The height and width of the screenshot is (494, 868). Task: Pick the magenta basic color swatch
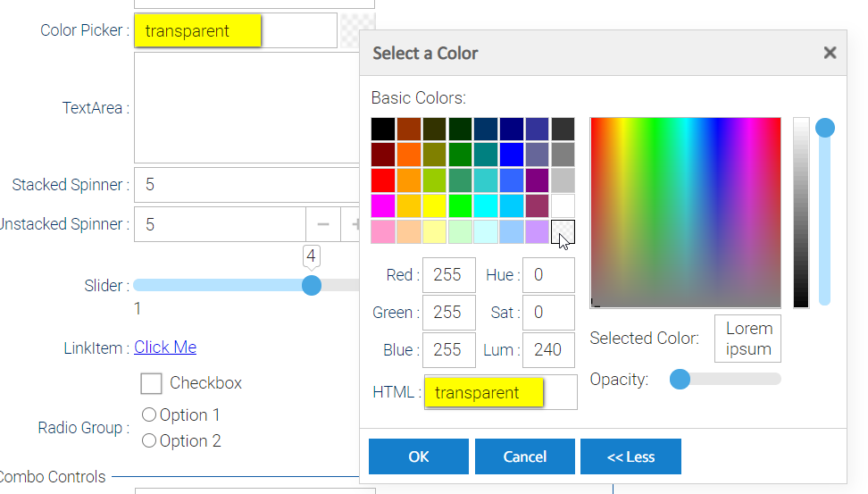(x=383, y=206)
